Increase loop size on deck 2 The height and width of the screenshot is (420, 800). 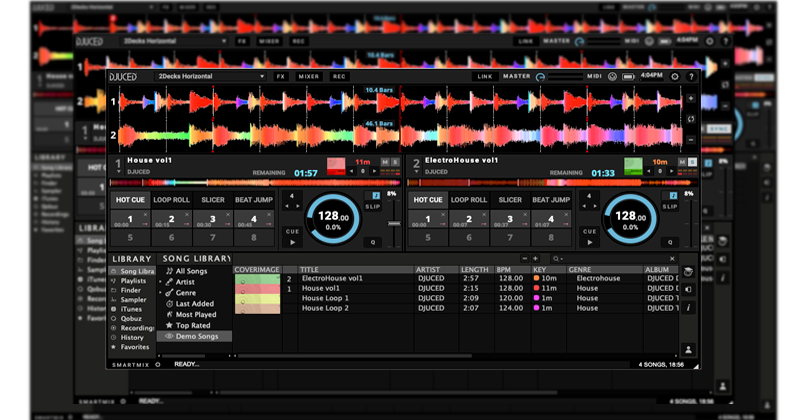[x=595, y=206]
